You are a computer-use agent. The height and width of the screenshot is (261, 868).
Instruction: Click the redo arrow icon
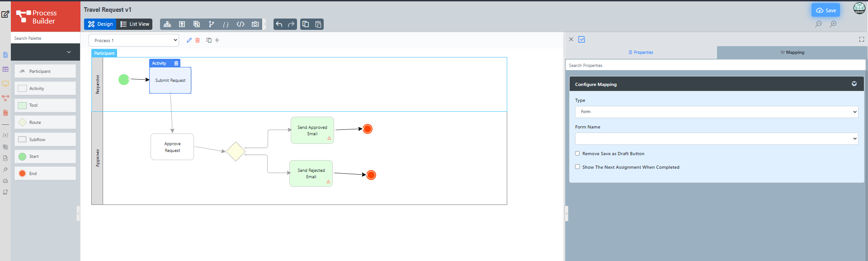(x=291, y=24)
